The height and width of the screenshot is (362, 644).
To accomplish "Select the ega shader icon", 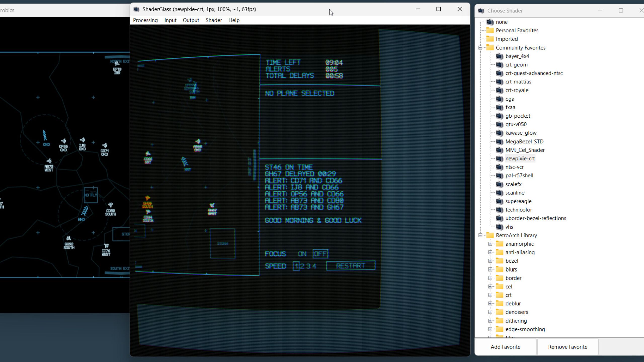I will pyautogui.click(x=499, y=99).
